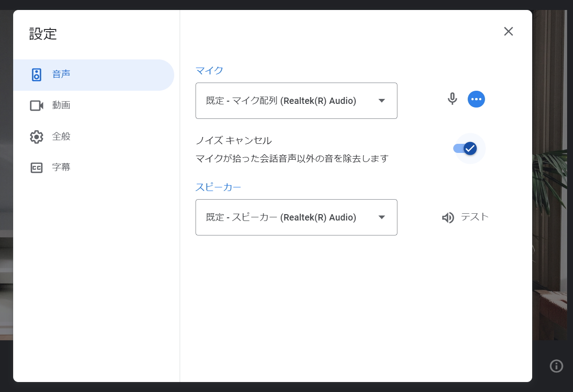The width and height of the screenshot is (573, 392).
Task: Click the speaker dropdown's disclosure arrow
Action: (x=382, y=217)
